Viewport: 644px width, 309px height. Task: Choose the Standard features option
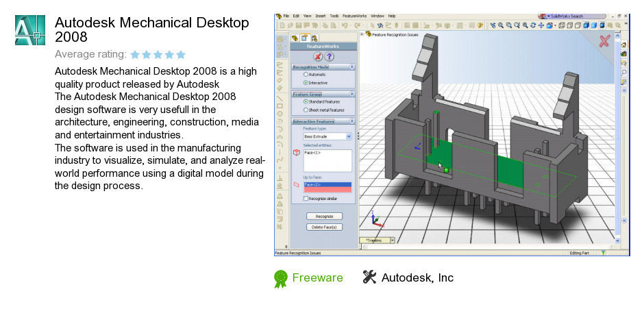click(x=306, y=101)
